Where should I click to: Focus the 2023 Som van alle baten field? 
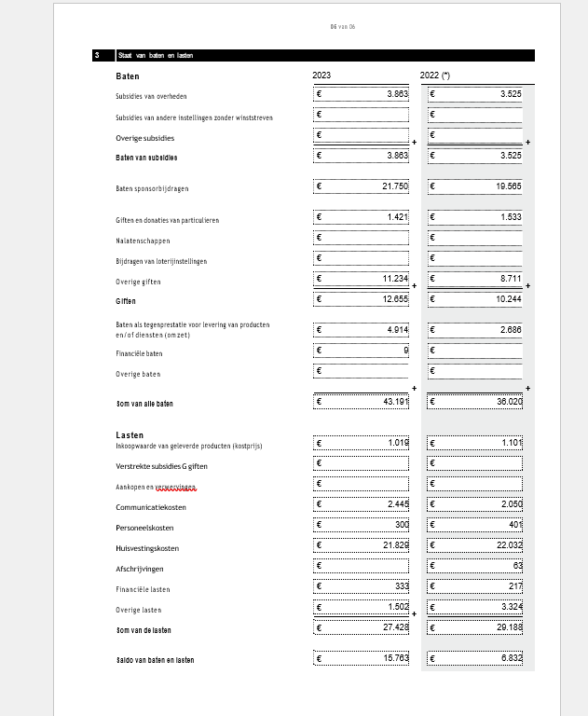coord(362,402)
